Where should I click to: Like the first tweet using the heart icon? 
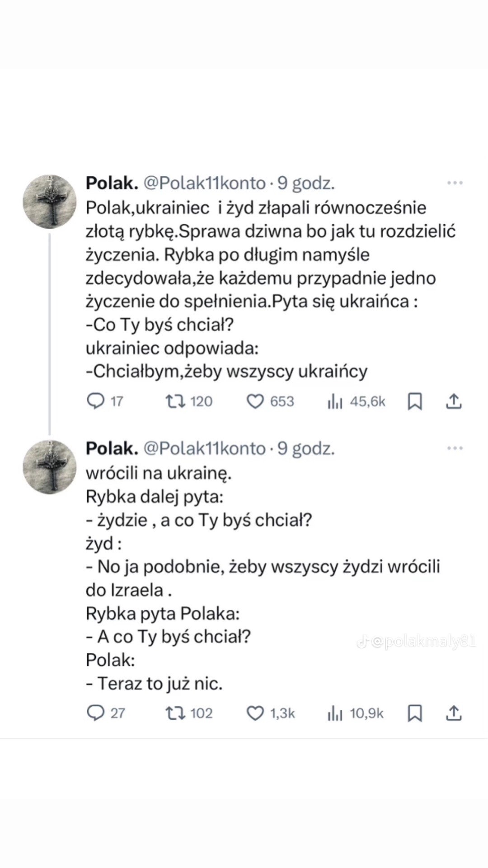coord(256,401)
